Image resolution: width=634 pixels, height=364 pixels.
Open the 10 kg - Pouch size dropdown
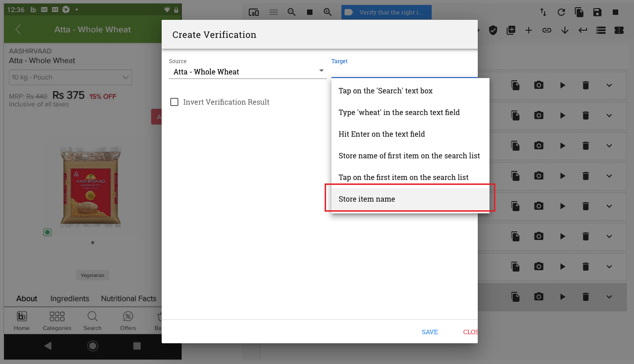70,77
